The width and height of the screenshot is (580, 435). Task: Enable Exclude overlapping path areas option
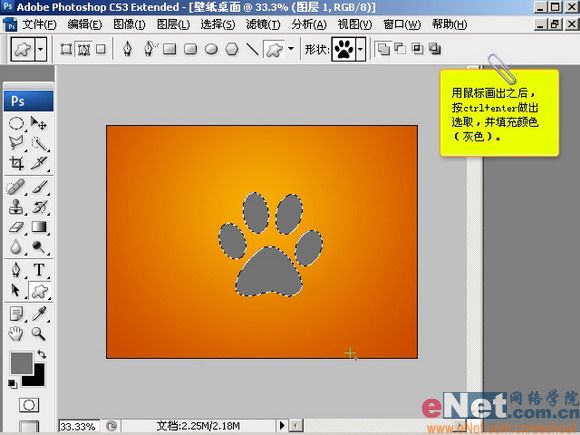435,49
